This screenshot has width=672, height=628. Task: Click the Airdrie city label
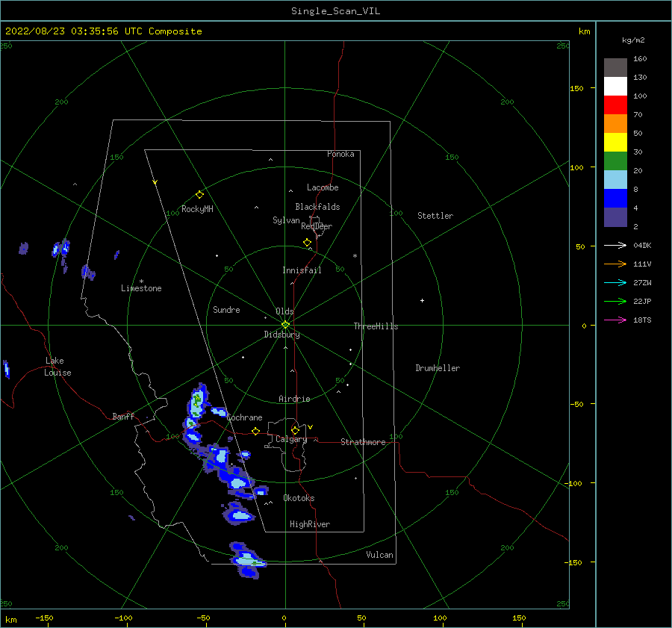coord(294,399)
